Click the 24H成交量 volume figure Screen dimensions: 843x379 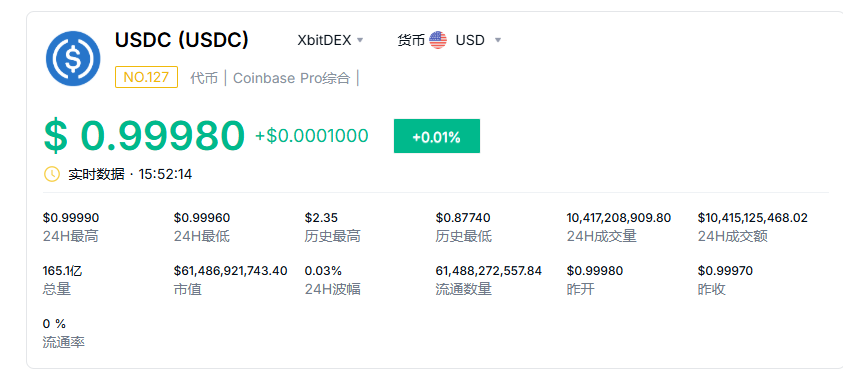tap(619, 218)
